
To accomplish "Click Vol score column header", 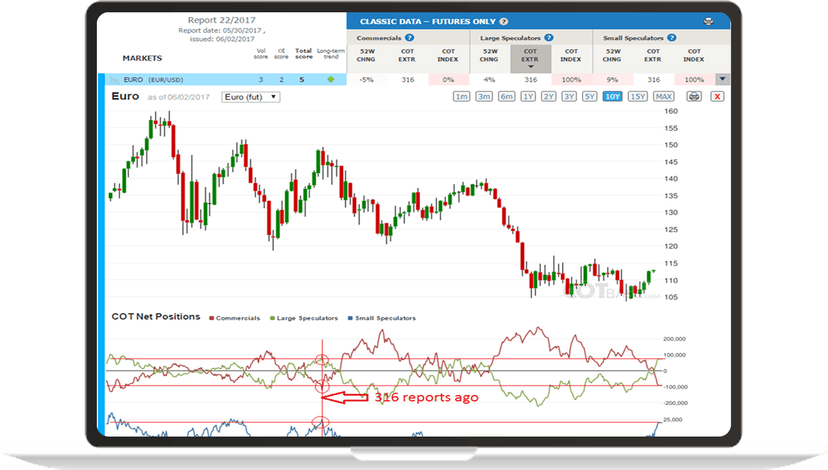I will (261, 54).
